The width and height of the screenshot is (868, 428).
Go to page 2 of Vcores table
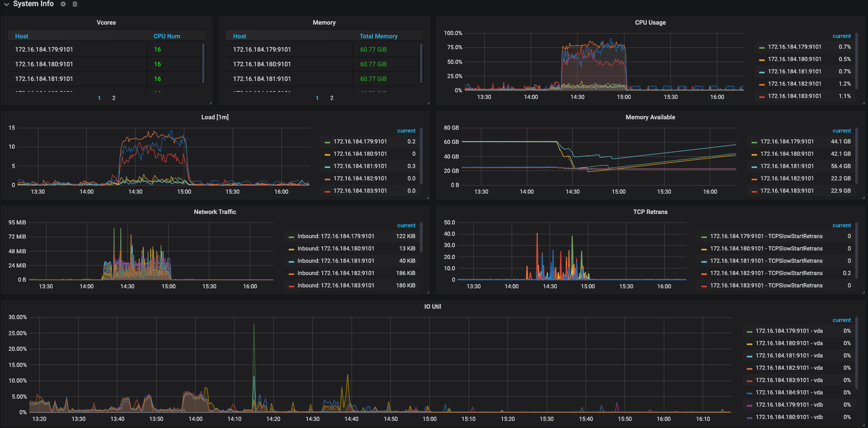tap(114, 98)
